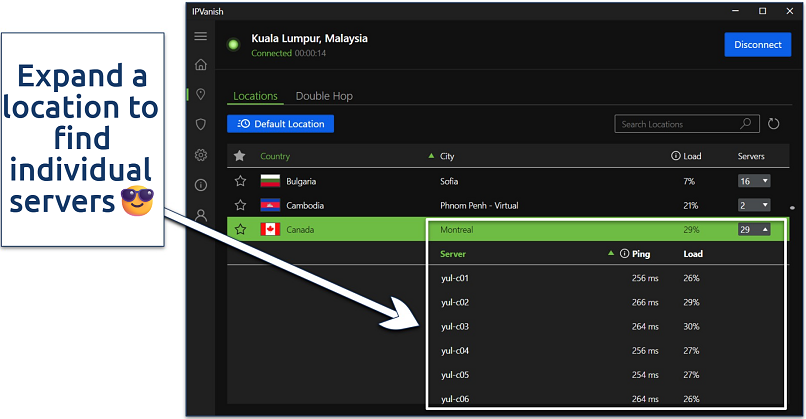Open Settings gear in sidebar
Image resolution: width=806 pixels, height=419 pixels.
pos(201,155)
